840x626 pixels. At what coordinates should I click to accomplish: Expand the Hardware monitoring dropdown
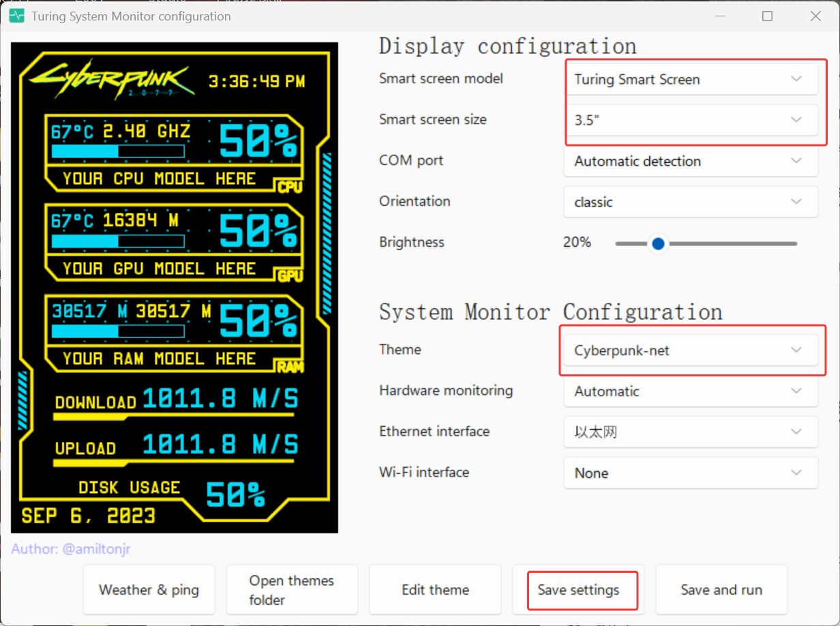[690, 391]
